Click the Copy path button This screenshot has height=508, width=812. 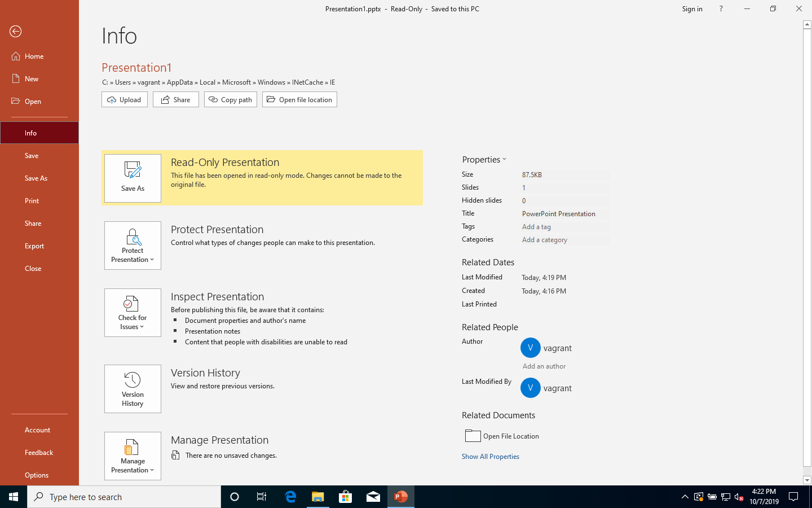point(231,100)
